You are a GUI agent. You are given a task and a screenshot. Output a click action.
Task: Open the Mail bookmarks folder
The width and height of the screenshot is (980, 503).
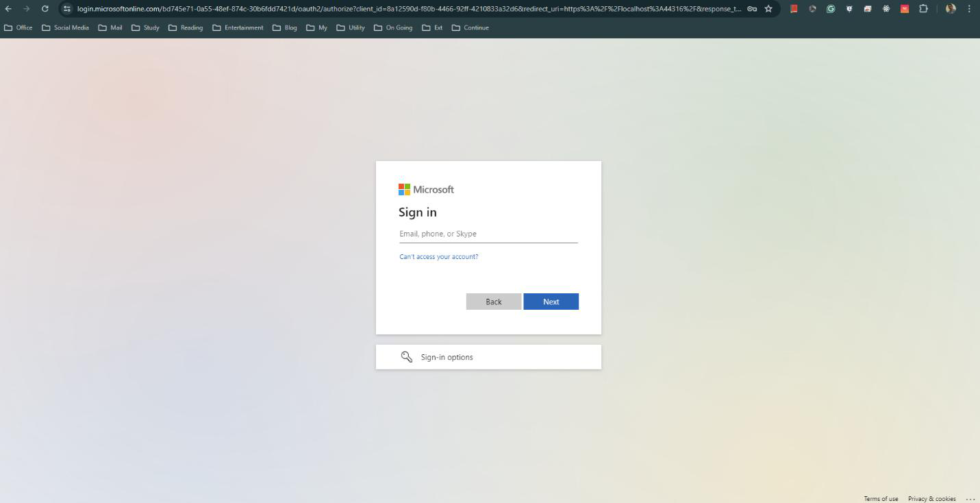110,28
